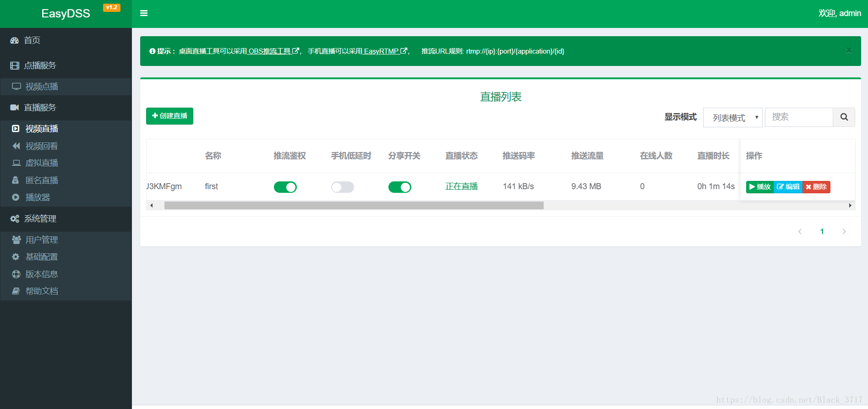Click the 141 kB/s bitrate cell
The width and height of the screenshot is (868, 409).
click(518, 186)
